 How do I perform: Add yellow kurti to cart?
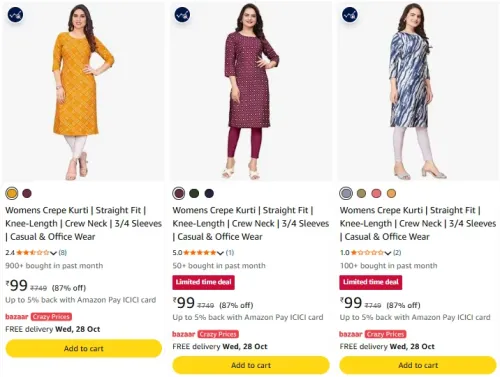tap(84, 348)
